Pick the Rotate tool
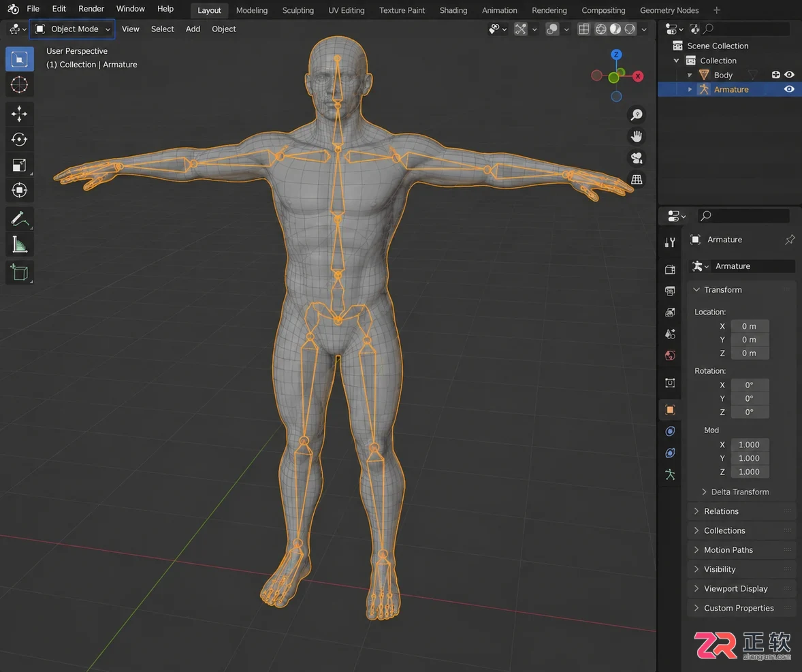This screenshot has width=802, height=672. click(20, 139)
